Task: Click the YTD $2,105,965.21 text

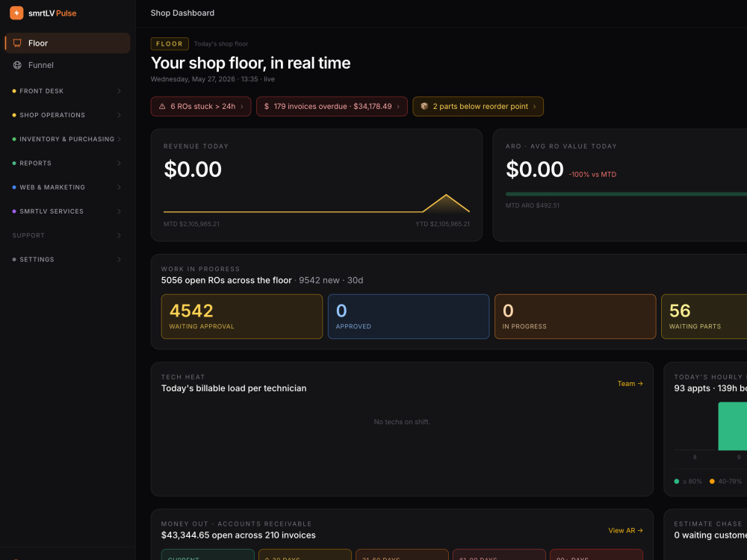Action: (442, 224)
